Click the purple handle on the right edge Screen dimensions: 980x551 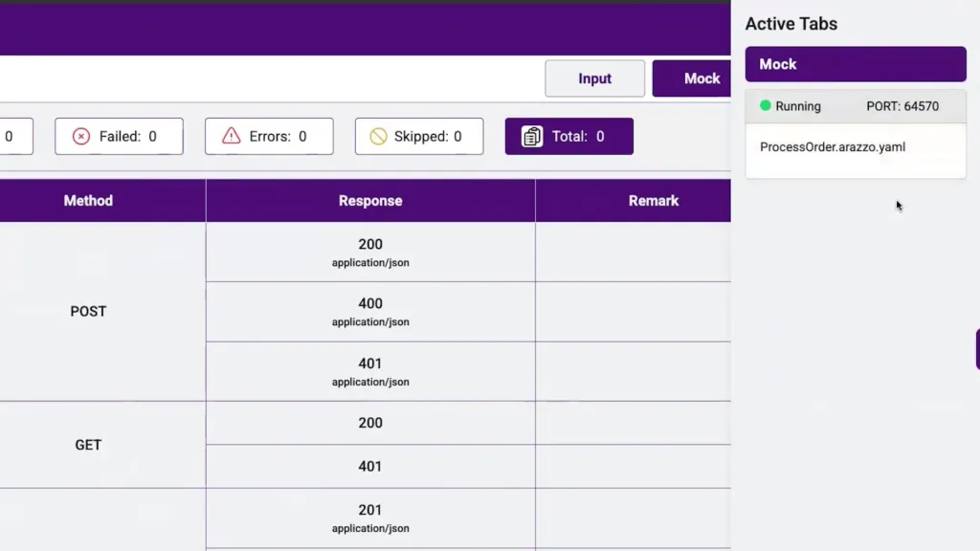click(976, 349)
